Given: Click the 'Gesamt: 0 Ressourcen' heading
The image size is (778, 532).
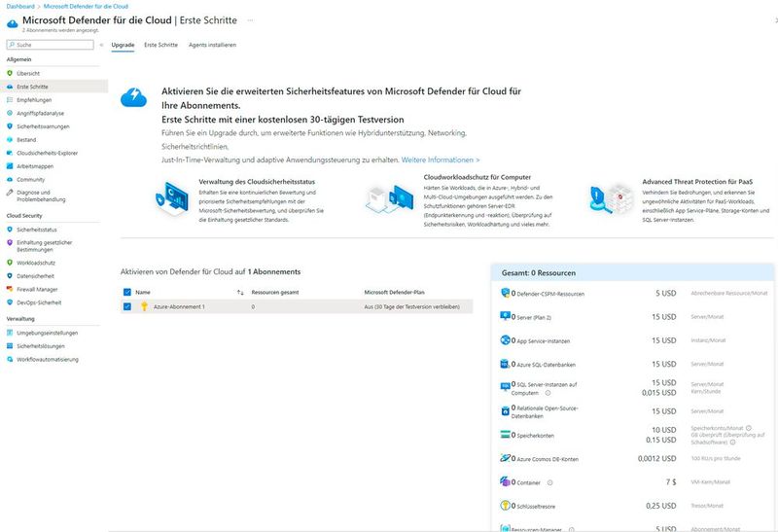Looking at the screenshot, I should [539, 273].
